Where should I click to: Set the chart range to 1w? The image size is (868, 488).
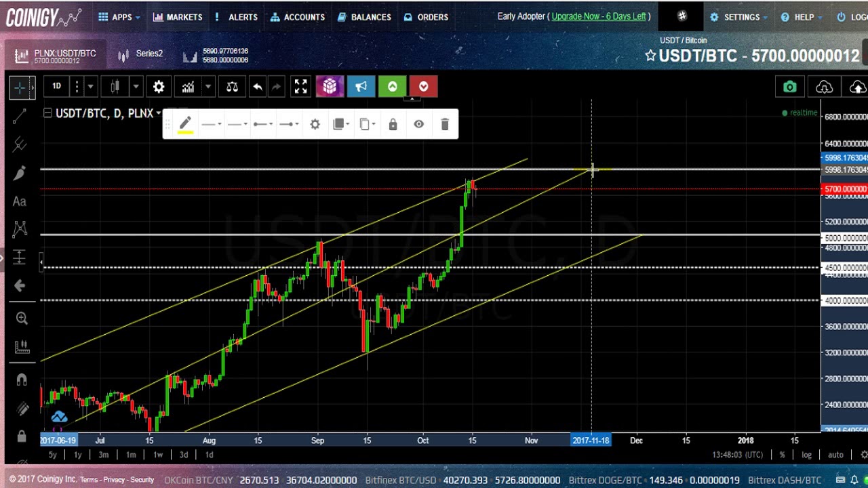157,455
